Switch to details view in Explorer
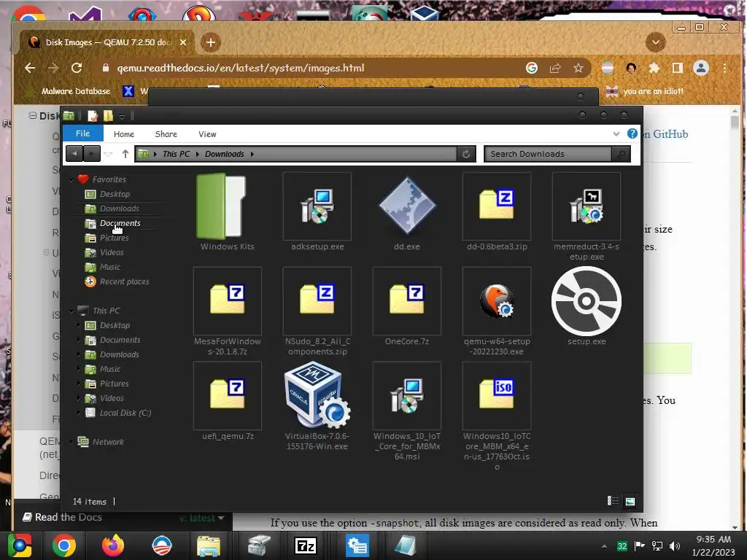Image resolution: width=747 pixels, height=560 pixels. coord(613,501)
